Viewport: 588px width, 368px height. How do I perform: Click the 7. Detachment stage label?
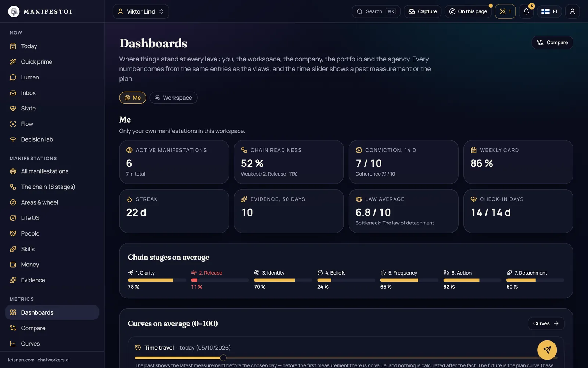531,273
